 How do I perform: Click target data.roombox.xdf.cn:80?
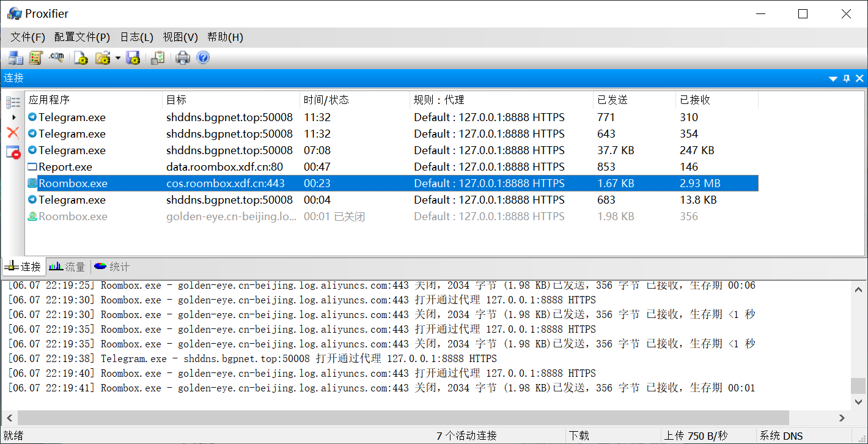224,167
